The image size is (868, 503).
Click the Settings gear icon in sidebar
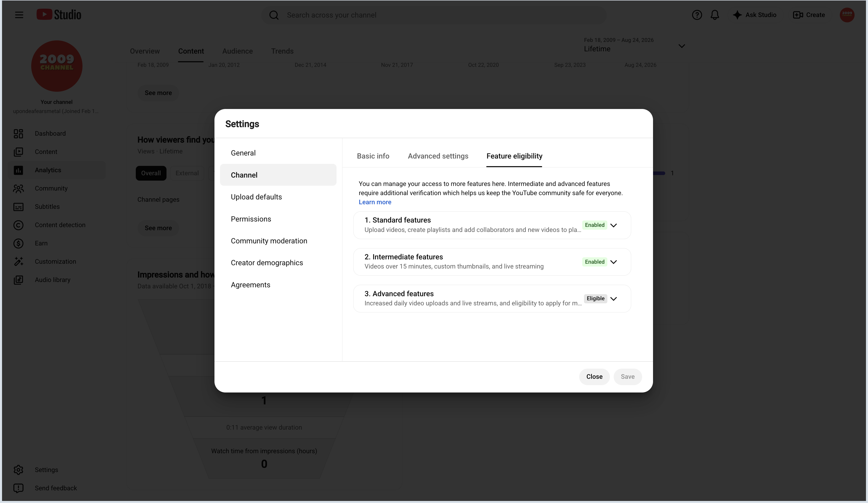18,469
